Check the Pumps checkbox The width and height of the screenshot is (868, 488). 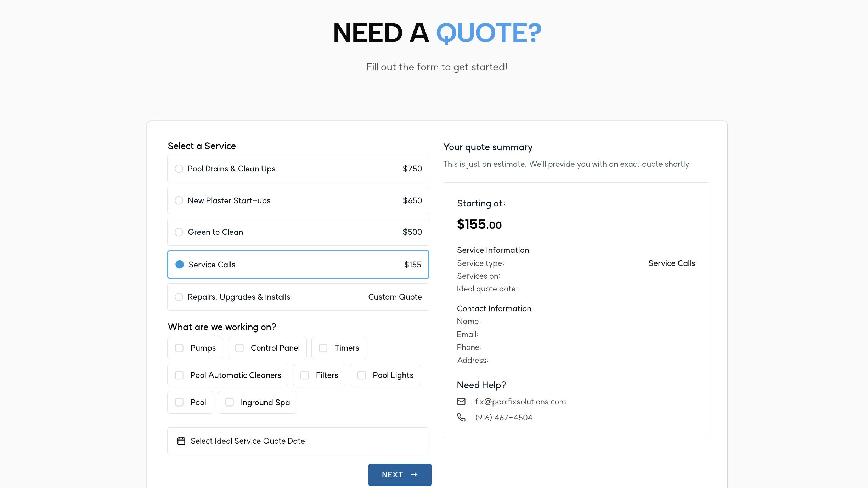point(179,348)
